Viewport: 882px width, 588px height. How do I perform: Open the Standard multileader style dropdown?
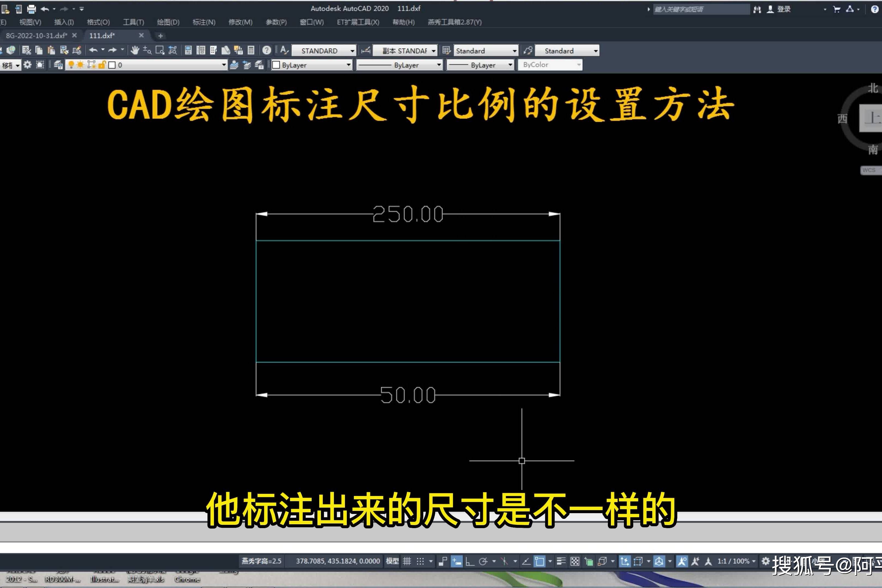567,51
